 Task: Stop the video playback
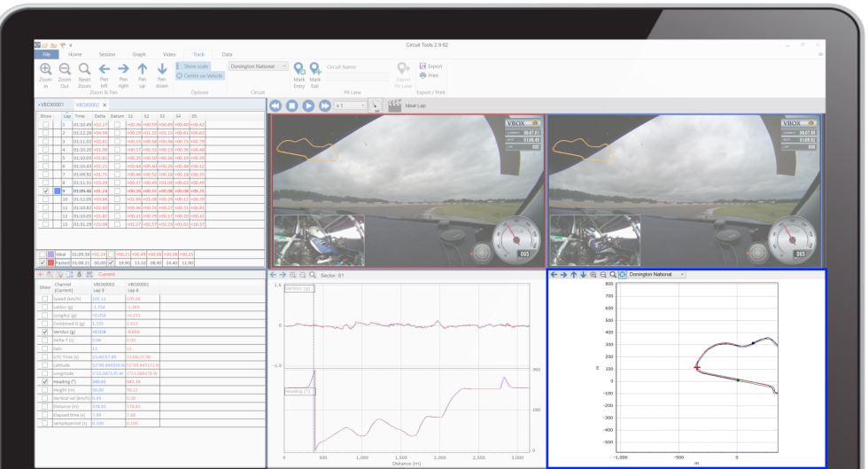point(291,106)
